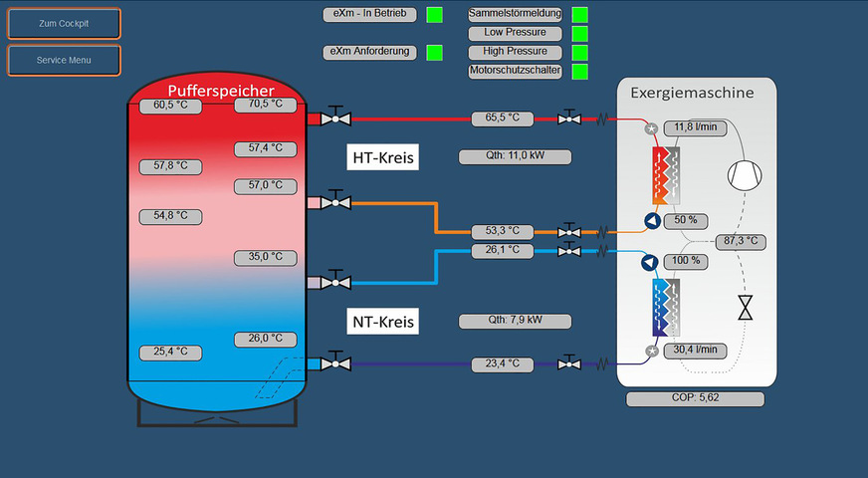Open the Service Menu
This screenshot has width=868, height=478.
[64, 61]
